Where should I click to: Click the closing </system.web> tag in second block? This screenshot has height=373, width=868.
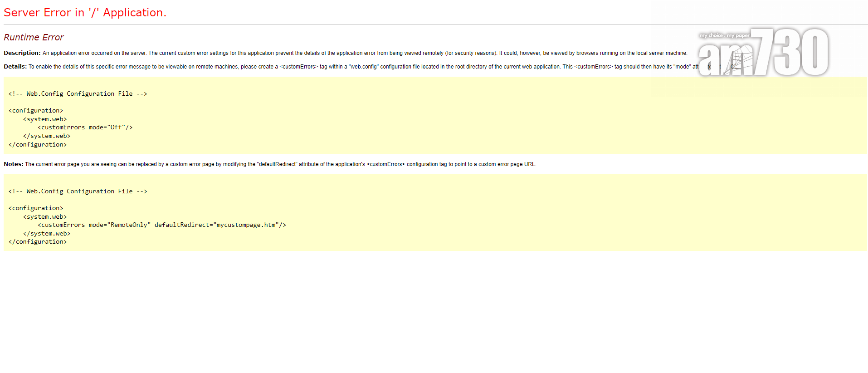47,234
